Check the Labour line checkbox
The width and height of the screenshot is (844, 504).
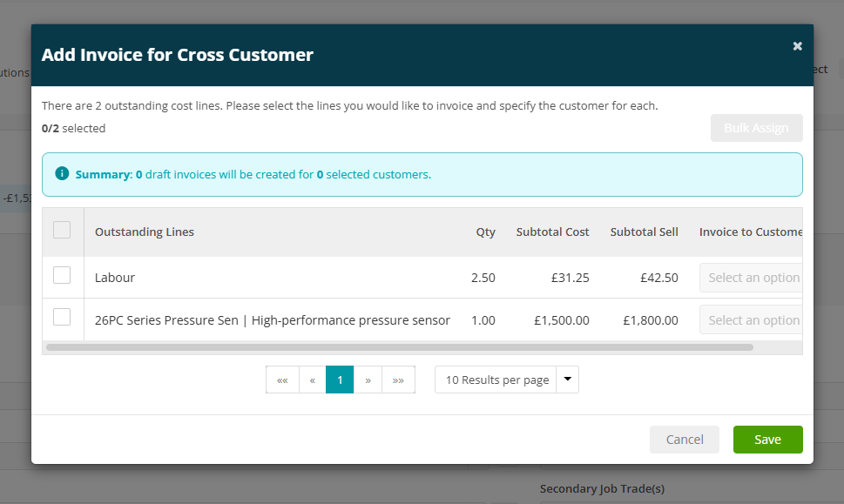[62, 275]
